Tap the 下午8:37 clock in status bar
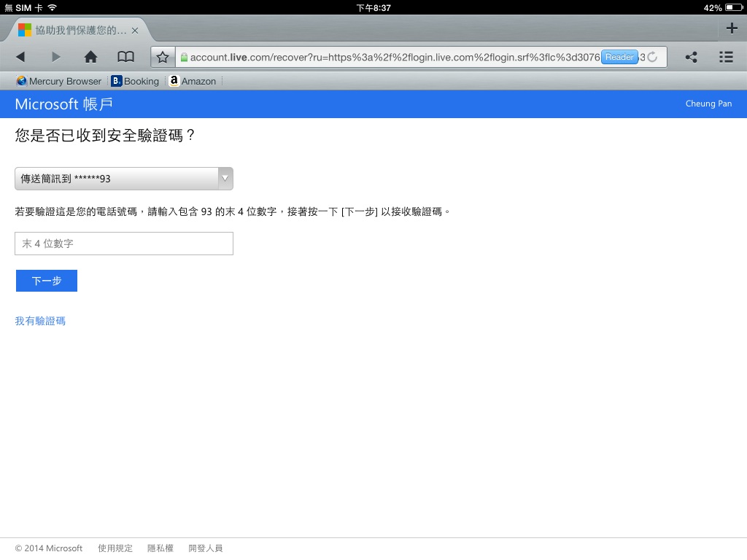Viewport: 747px width, 560px height. pos(373,7)
